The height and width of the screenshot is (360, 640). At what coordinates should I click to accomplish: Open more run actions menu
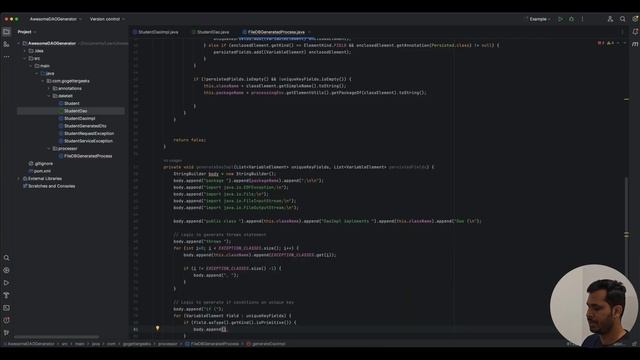(x=582, y=19)
